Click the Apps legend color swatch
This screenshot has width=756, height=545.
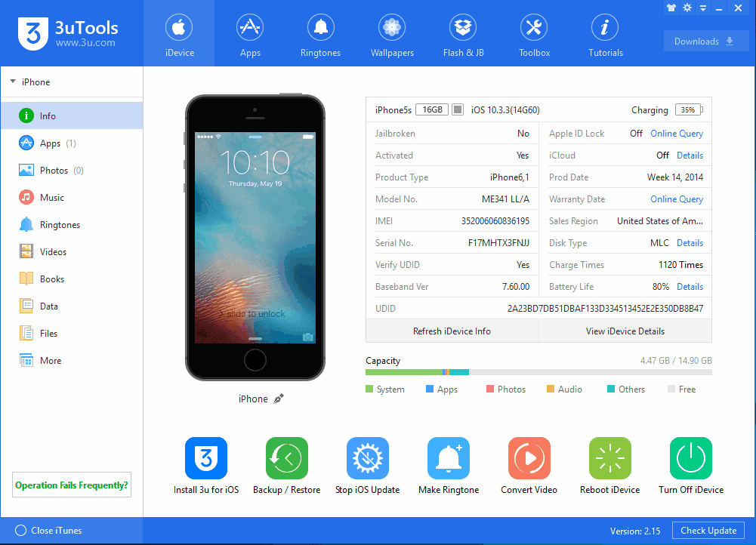coord(430,389)
